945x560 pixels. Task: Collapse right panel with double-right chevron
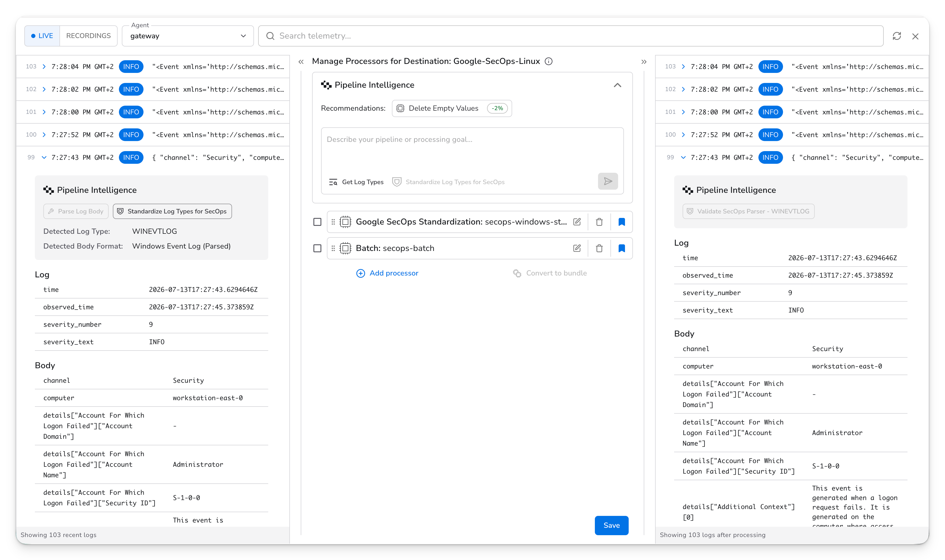tap(644, 62)
